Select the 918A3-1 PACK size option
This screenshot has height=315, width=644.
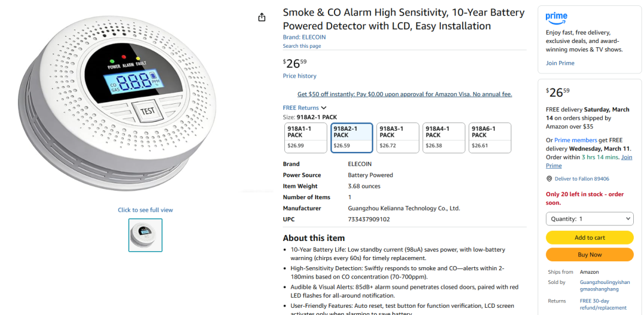397,138
